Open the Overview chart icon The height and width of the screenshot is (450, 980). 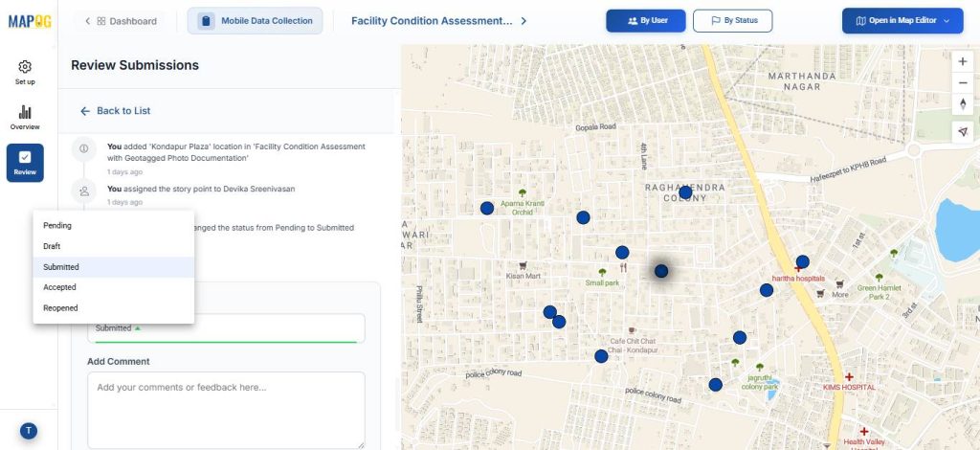point(25,112)
